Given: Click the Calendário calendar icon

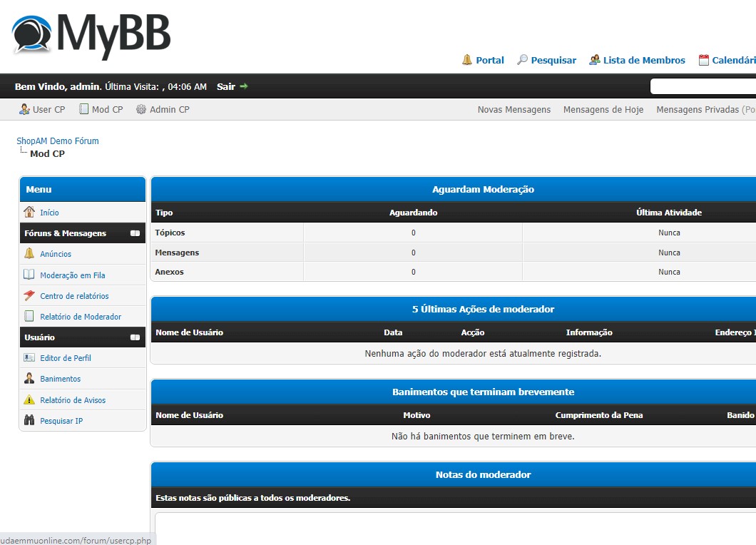Looking at the screenshot, I should (704, 60).
